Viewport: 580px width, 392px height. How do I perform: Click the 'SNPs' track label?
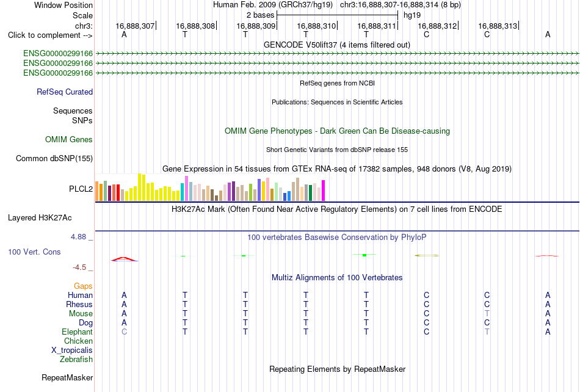click(x=82, y=120)
